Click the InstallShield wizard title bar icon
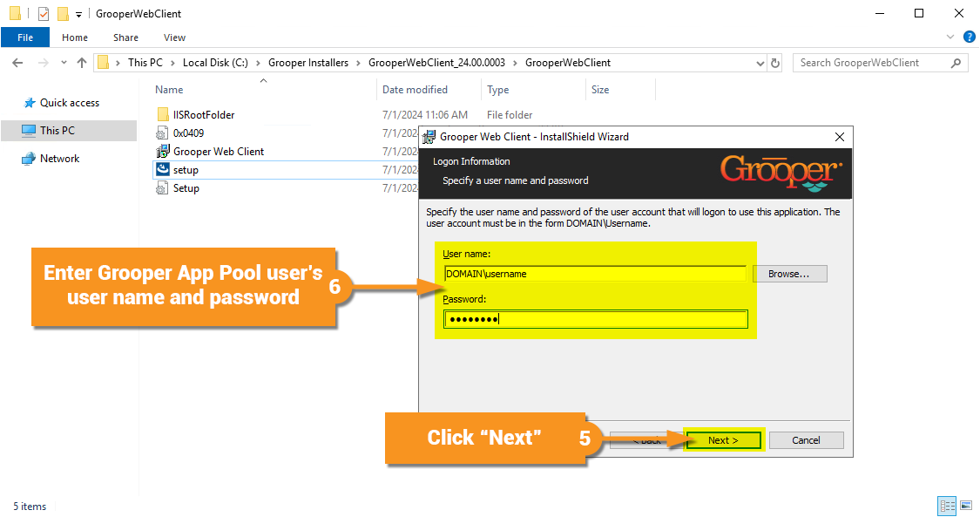This screenshot has height=517, width=980. coord(429,137)
